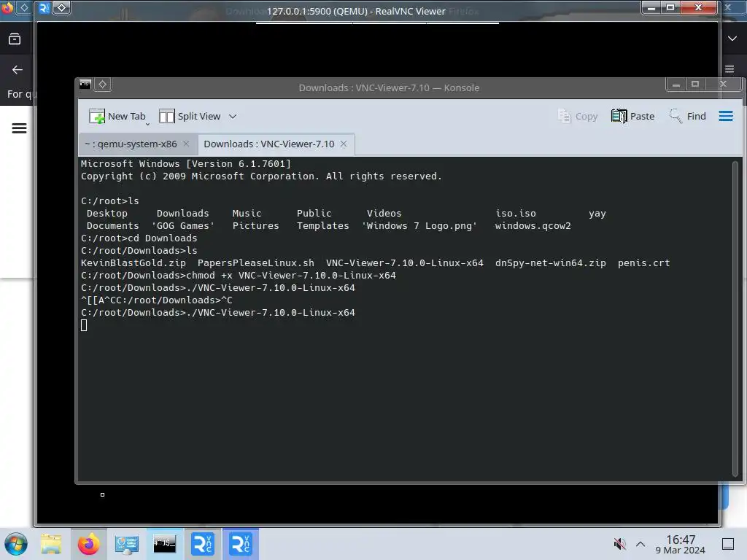Close the Downloads : VNC-Viewer-7.10 tab

pos(344,144)
